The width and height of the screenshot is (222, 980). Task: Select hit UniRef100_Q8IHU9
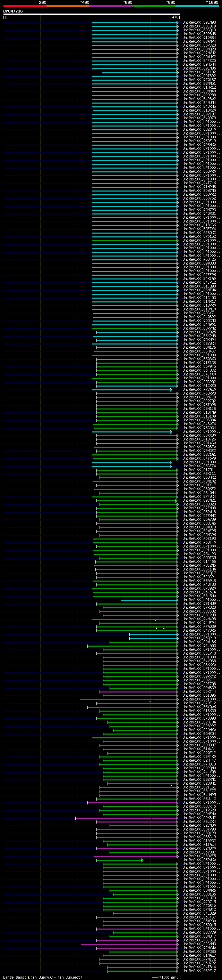[199, 604]
